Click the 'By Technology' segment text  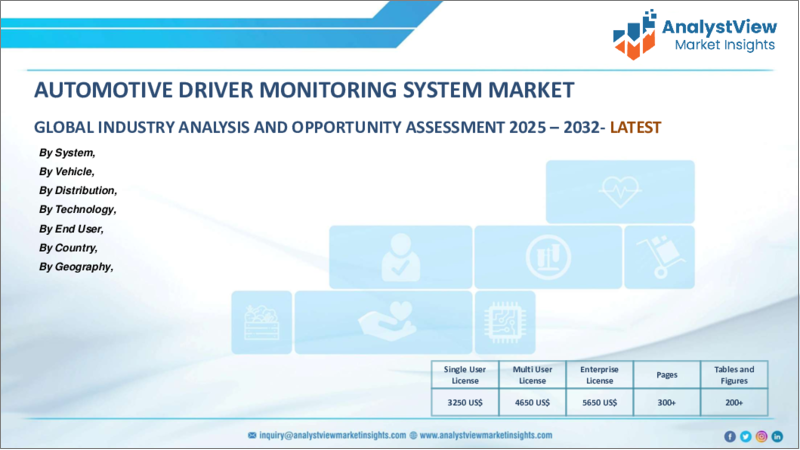[78, 209]
